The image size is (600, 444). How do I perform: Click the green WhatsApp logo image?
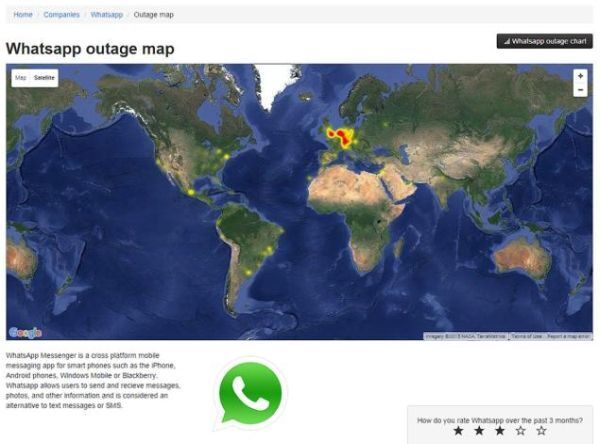point(250,393)
